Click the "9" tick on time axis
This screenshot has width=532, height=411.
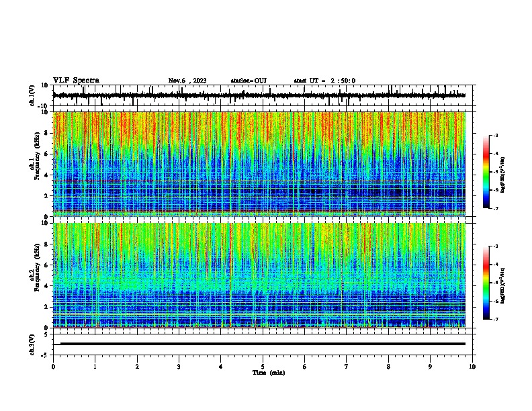coord(430,367)
